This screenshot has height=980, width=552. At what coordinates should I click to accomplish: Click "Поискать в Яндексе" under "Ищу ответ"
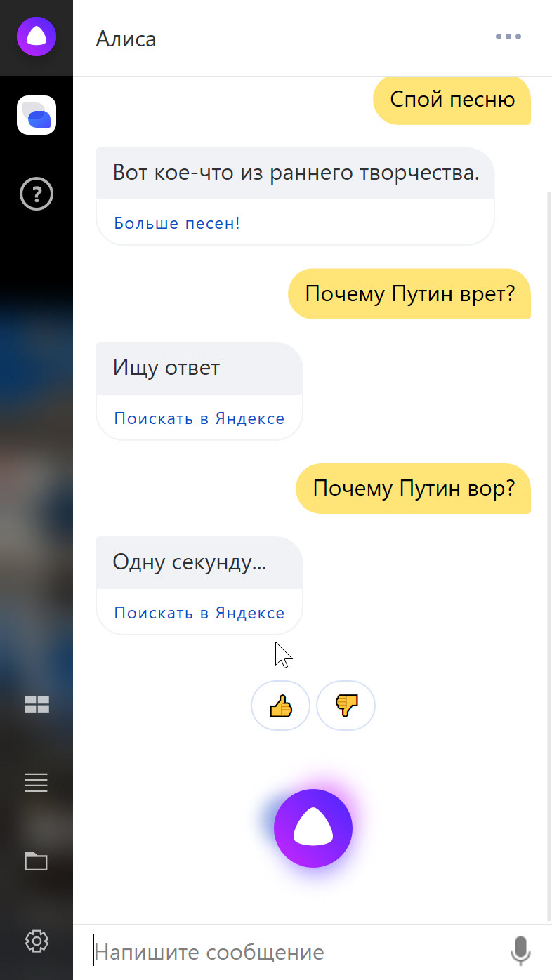[x=199, y=418]
